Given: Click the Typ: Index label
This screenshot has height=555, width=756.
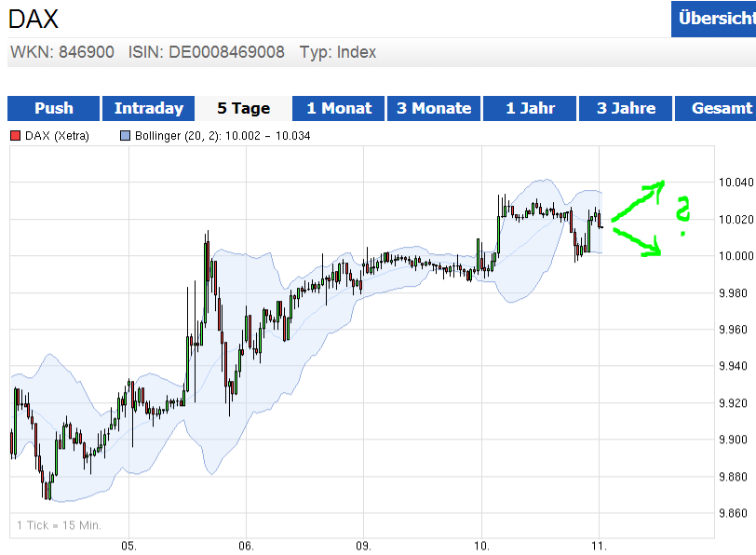Looking at the screenshot, I should tap(337, 52).
